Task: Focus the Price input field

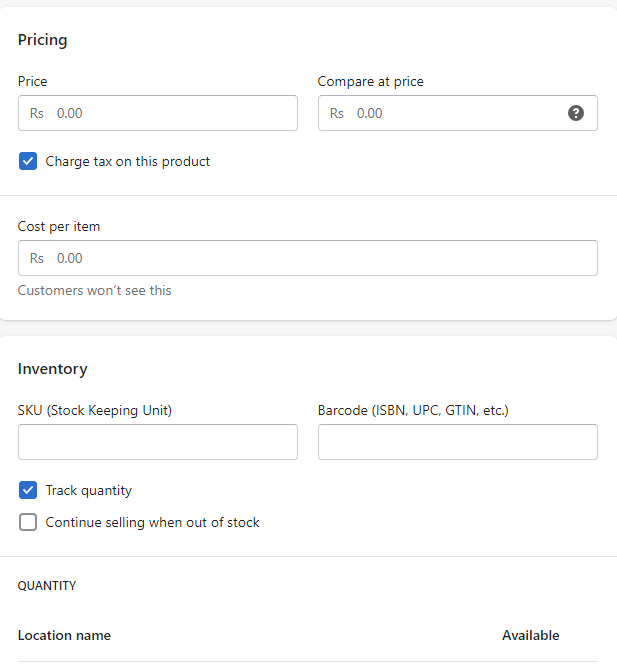Action: tap(170, 113)
